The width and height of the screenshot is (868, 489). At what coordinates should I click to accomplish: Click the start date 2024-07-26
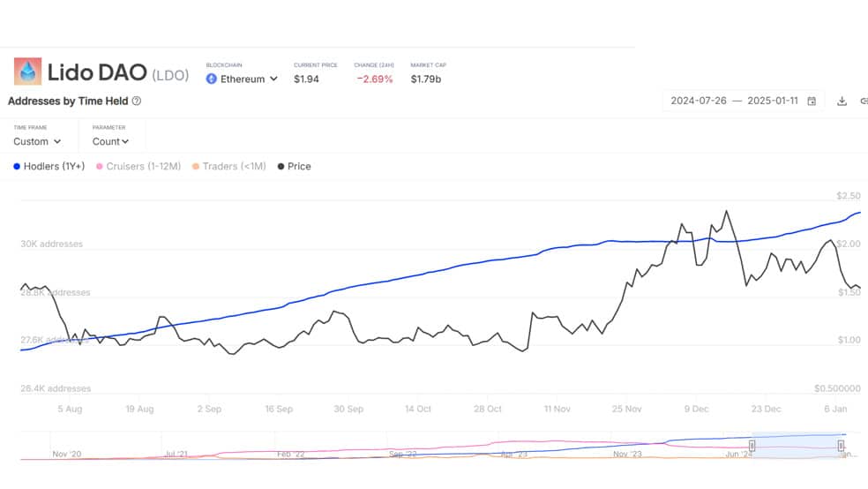click(699, 101)
